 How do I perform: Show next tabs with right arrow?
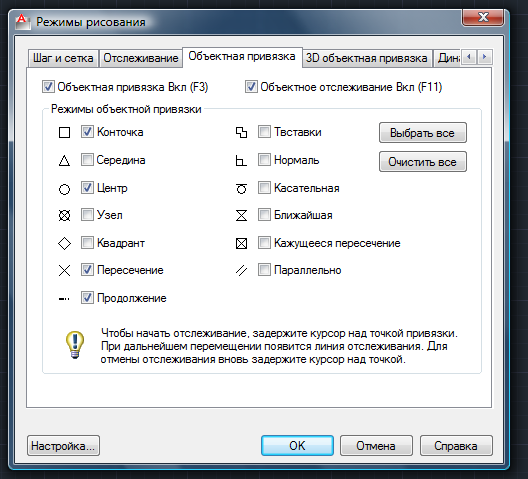pyautogui.click(x=485, y=57)
